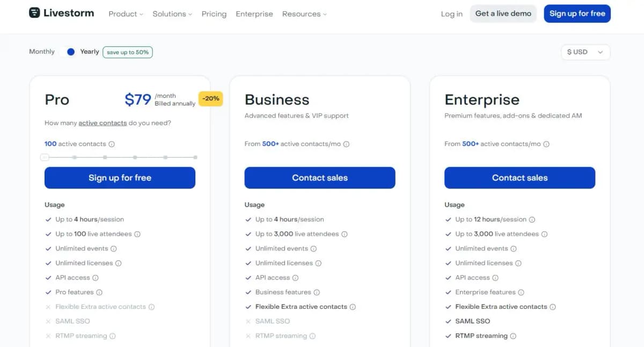Click the Pro active contacts slider handle
The height and width of the screenshot is (347, 644).
(45, 157)
